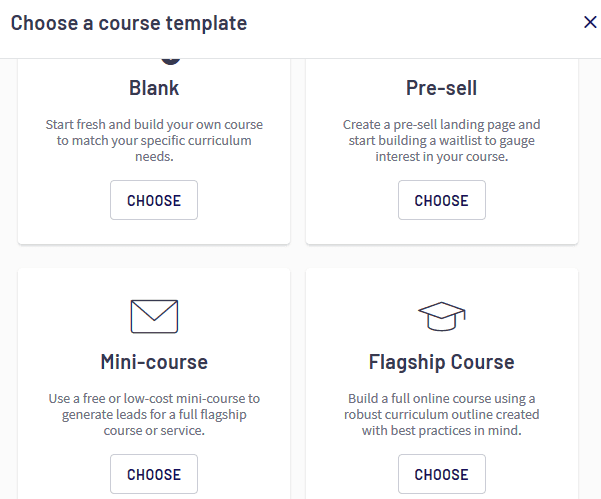This screenshot has width=601, height=499.
Task: Click empty space in the Blank card below its button
Action: [x=154, y=232]
